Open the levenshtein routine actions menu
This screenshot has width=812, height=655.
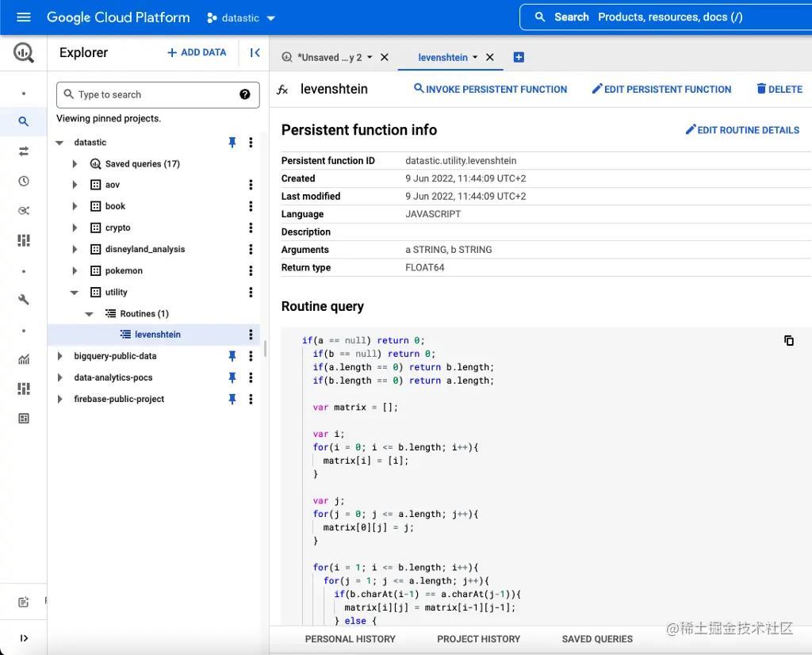(x=251, y=335)
